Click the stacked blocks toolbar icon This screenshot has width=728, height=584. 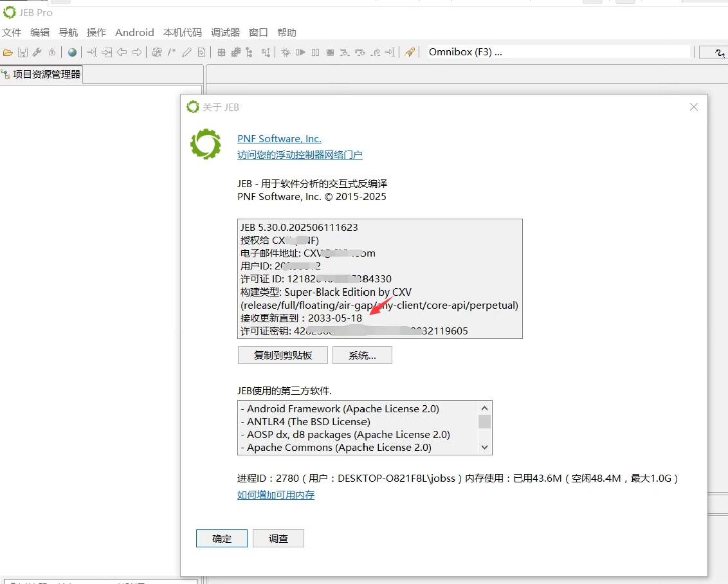[236, 53]
